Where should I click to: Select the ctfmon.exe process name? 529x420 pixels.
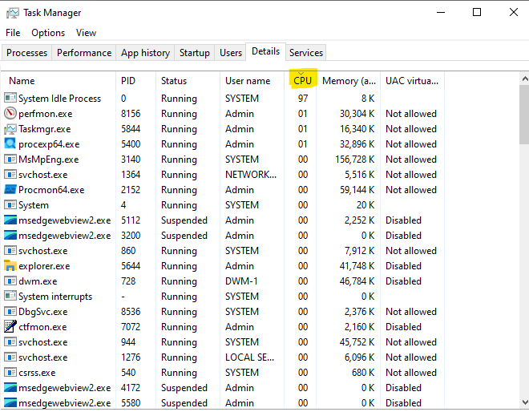(x=42, y=327)
